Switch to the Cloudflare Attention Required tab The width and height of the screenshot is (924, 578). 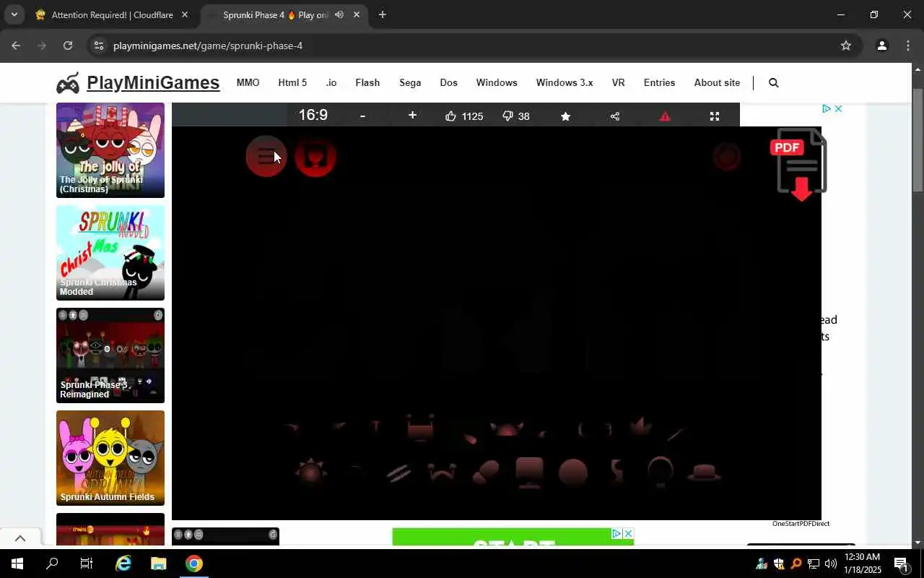click(x=113, y=14)
